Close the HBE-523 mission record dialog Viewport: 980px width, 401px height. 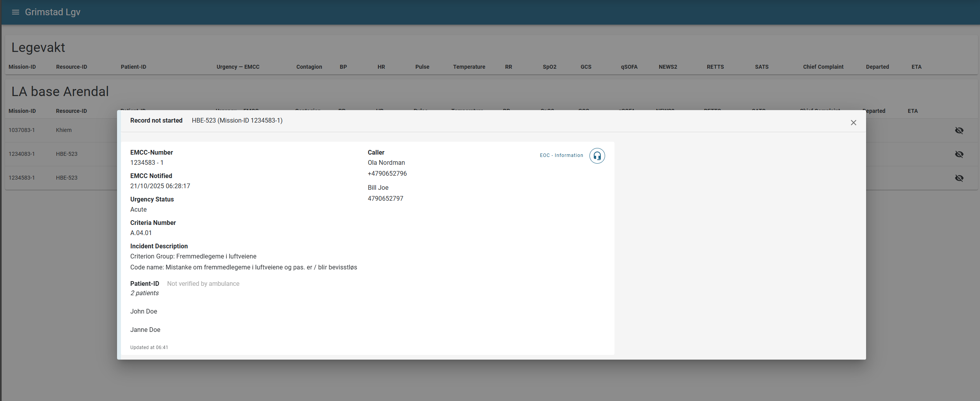point(853,123)
